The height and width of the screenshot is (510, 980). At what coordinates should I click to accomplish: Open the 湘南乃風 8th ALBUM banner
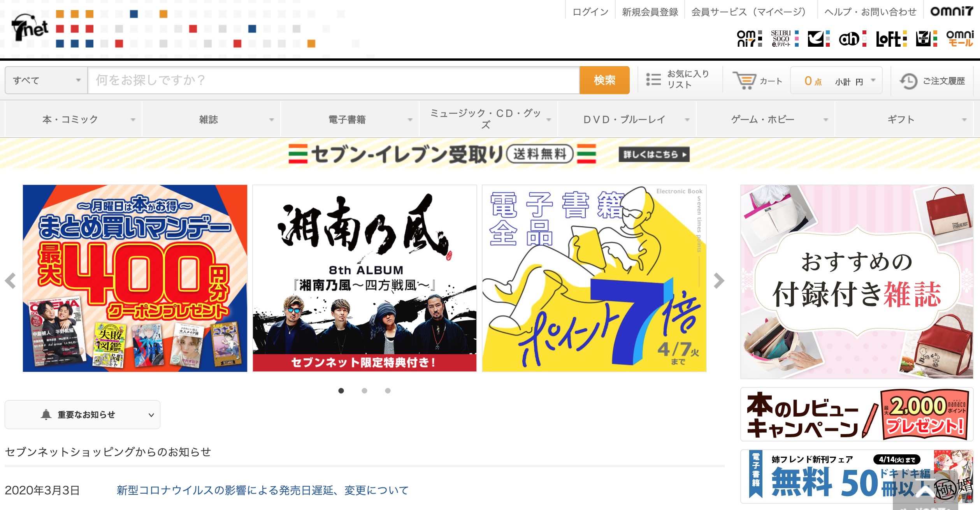pos(365,278)
